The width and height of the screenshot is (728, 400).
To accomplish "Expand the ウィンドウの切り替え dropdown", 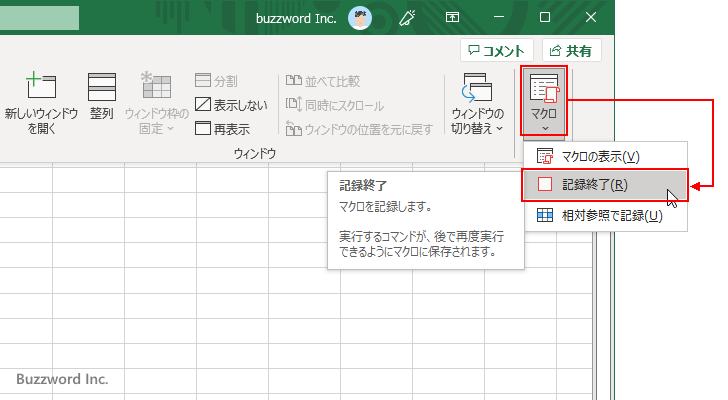I will tap(477, 103).
